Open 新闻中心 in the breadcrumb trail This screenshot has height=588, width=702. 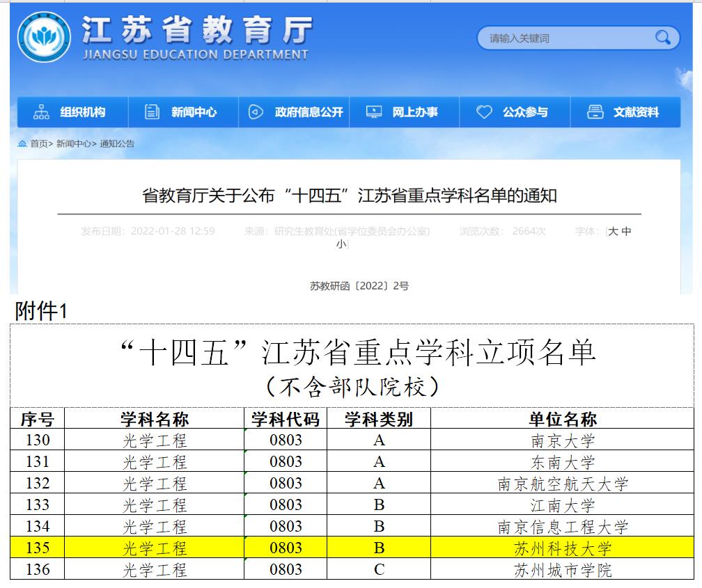click(73, 144)
